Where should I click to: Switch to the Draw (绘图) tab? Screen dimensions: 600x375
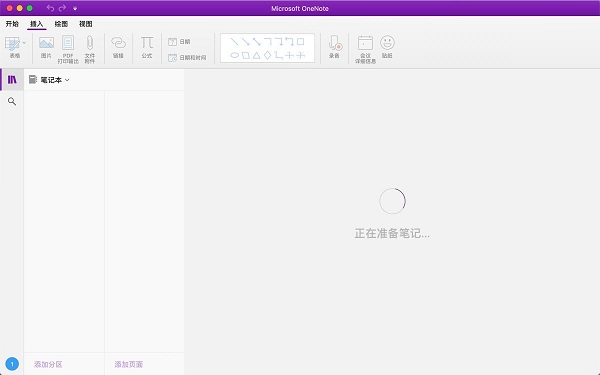point(61,24)
